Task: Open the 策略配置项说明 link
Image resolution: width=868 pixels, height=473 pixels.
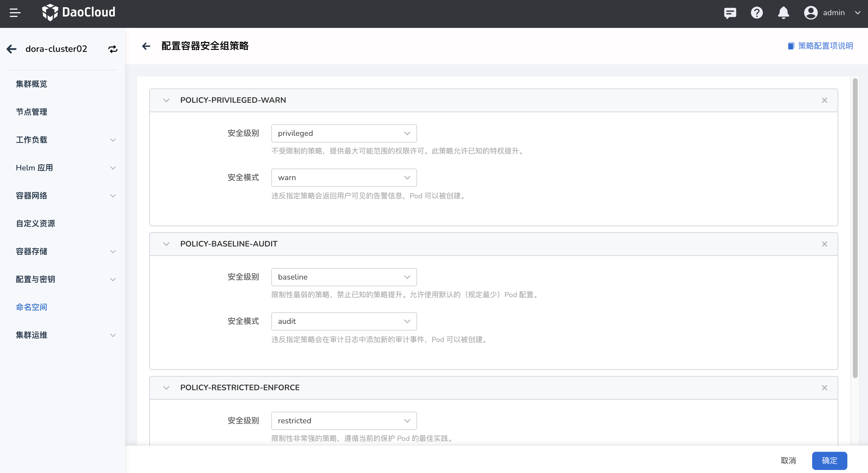Action: click(820, 46)
